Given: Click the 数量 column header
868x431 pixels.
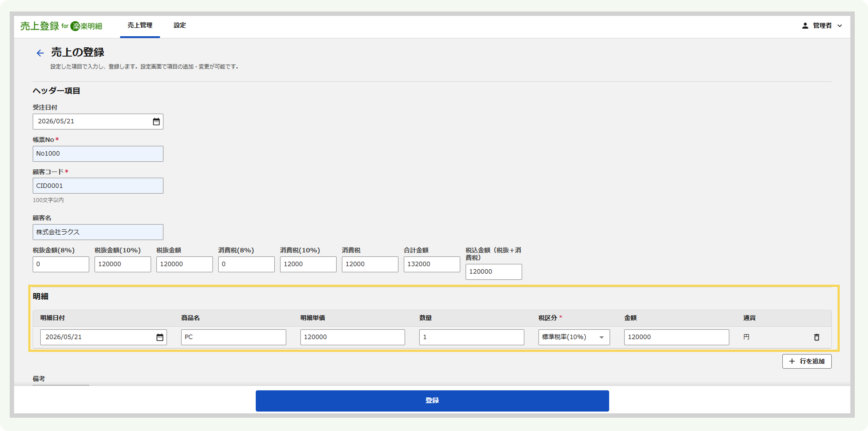Looking at the screenshot, I should coord(425,318).
